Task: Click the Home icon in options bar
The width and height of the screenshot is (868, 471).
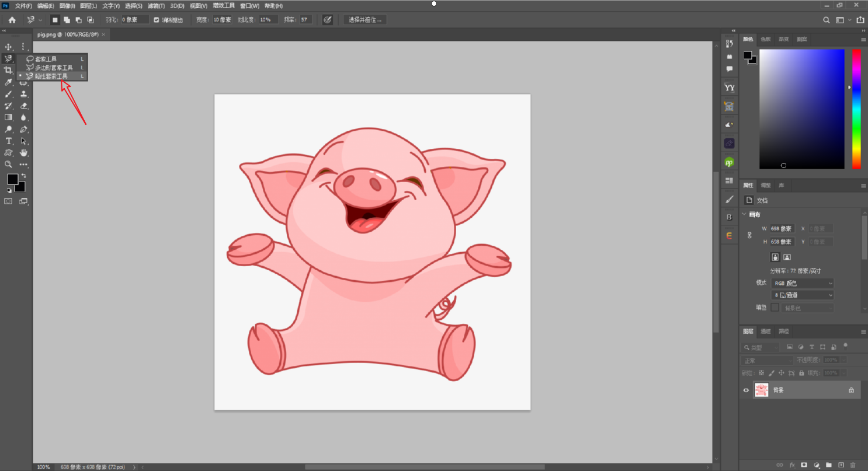Action: point(12,20)
